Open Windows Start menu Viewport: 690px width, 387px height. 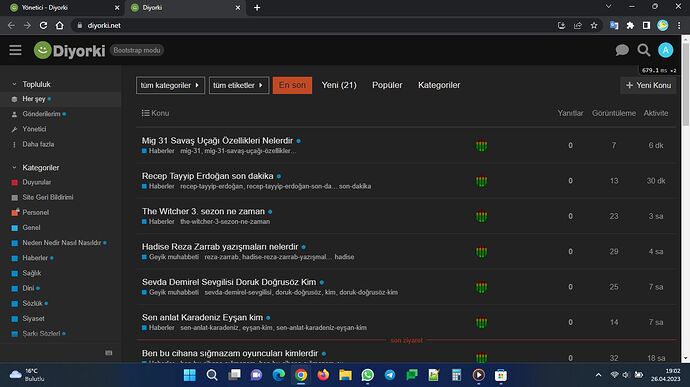[190, 375]
